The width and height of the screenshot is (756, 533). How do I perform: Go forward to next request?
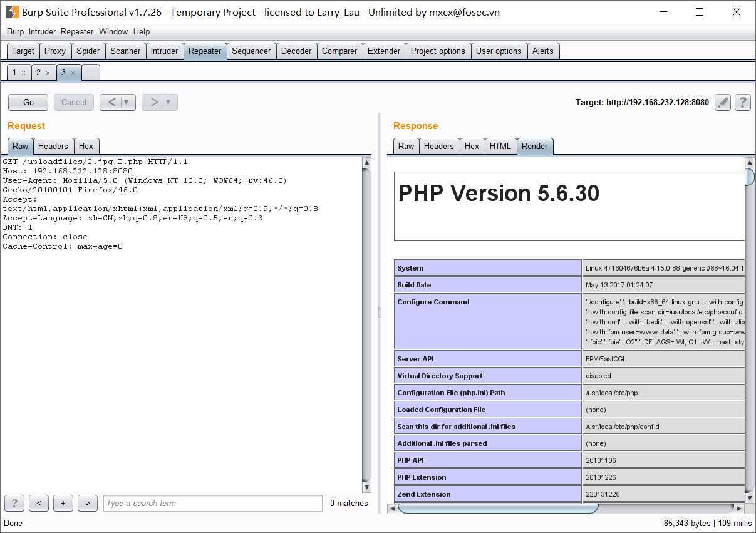pyautogui.click(x=153, y=102)
